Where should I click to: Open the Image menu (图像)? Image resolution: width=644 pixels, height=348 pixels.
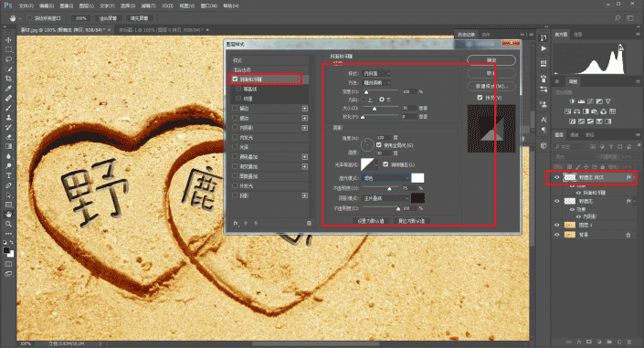(67, 5)
